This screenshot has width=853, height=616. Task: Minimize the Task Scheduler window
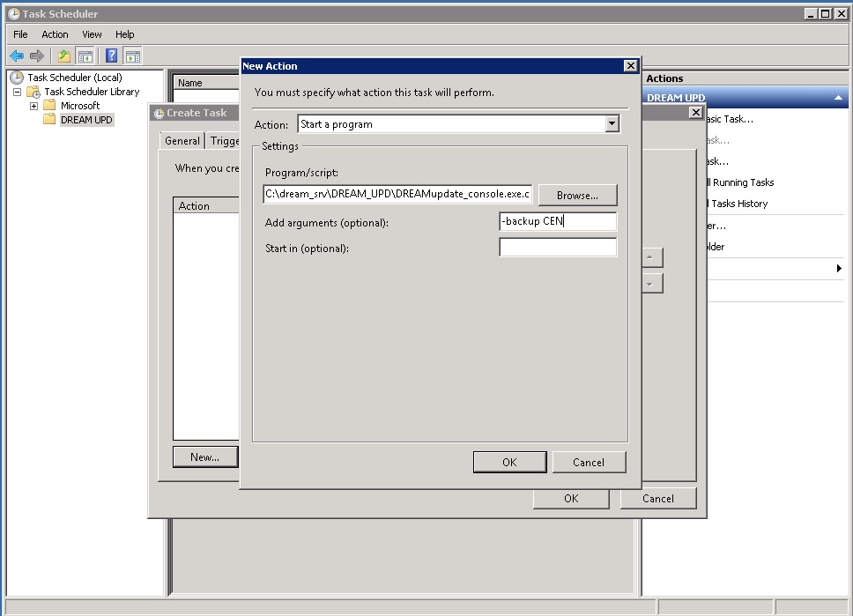click(x=811, y=13)
